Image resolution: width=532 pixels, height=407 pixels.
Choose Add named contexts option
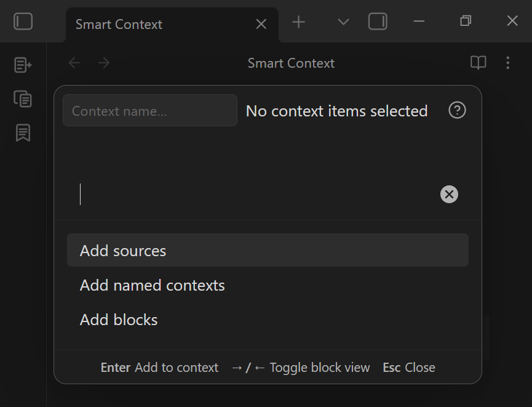(x=268, y=285)
